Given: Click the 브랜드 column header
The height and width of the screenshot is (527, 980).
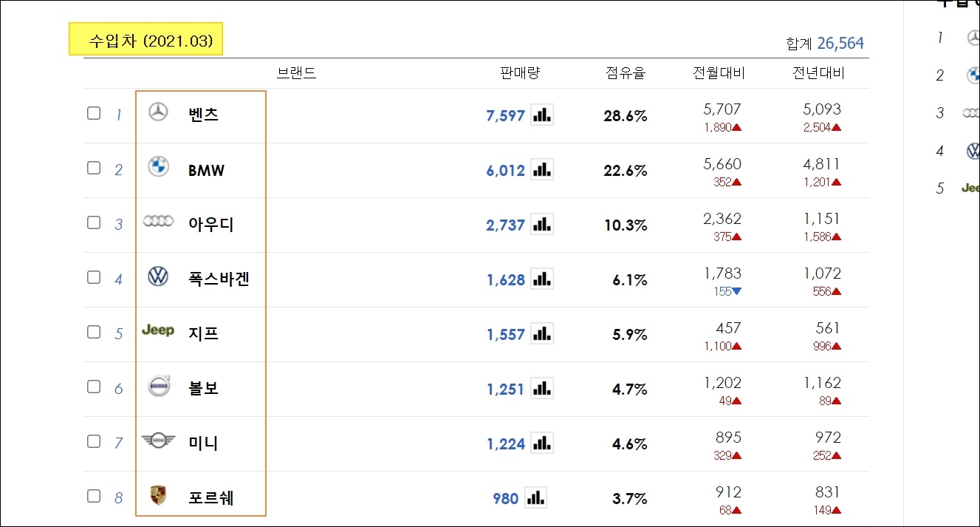Looking at the screenshot, I should click(x=297, y=73).
